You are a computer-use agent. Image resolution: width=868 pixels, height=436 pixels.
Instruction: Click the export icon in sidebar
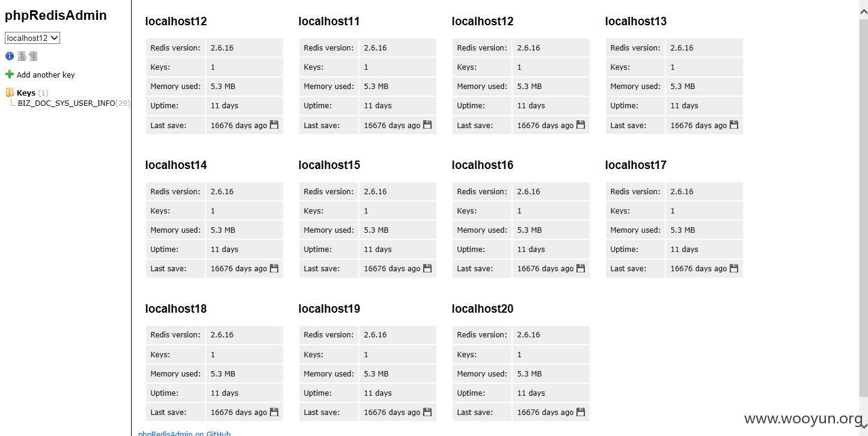point(22,56)
